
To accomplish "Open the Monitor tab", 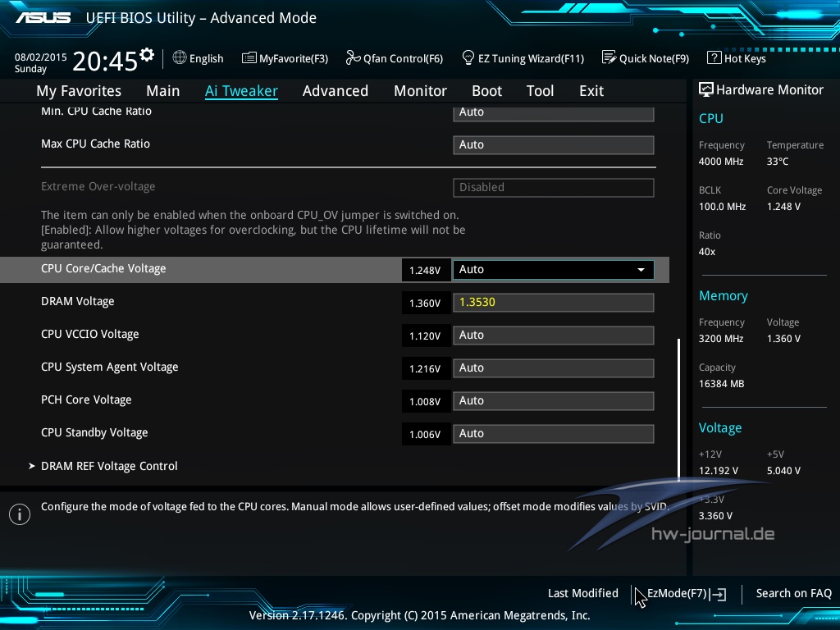I will coord(420,91).
